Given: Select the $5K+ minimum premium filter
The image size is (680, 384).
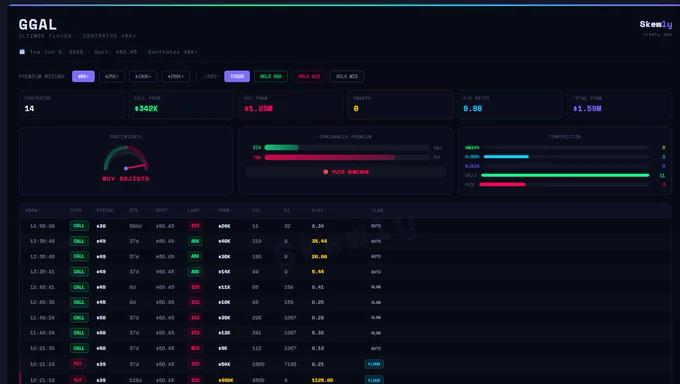Looking at the screenshot, I should pos(83,76).
